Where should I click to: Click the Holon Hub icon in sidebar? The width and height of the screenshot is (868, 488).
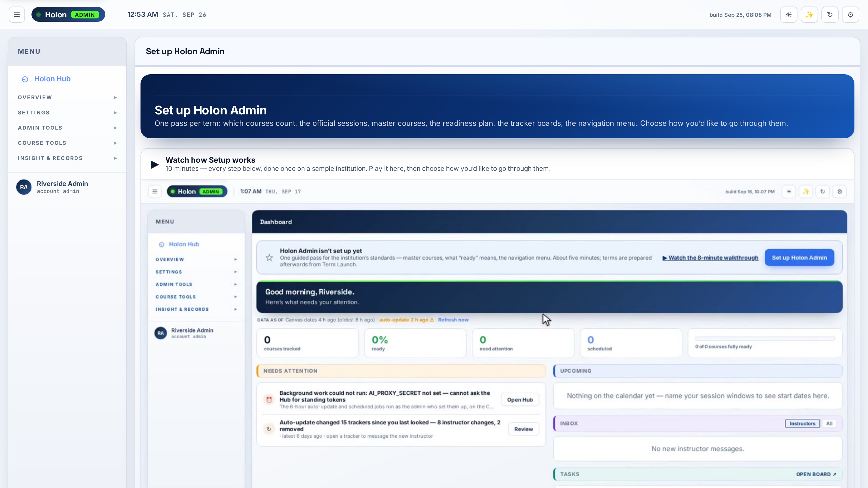tap(25, 79)
